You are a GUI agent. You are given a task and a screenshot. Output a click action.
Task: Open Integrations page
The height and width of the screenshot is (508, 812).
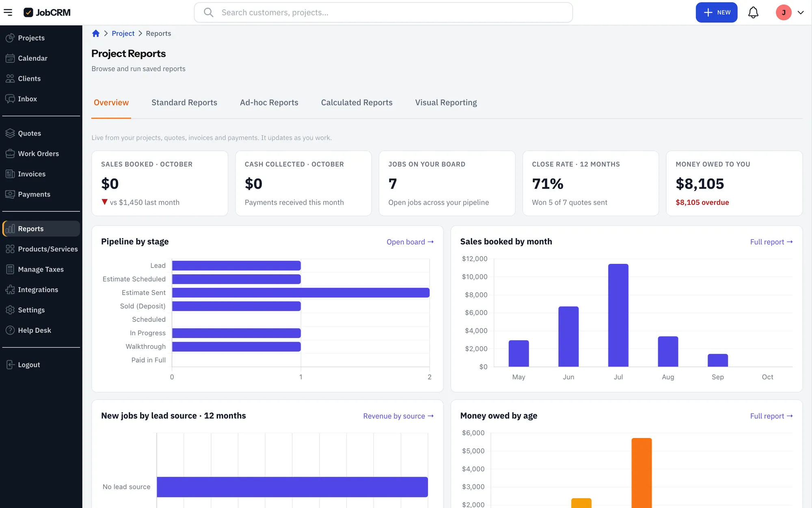point(41,290)
